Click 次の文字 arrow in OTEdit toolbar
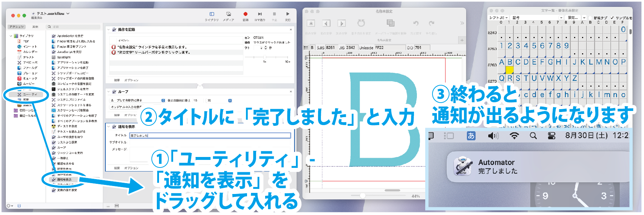Image resolution: width=644 pixels, height=215 pixels. pyautogui.click(x=342, y=23)
